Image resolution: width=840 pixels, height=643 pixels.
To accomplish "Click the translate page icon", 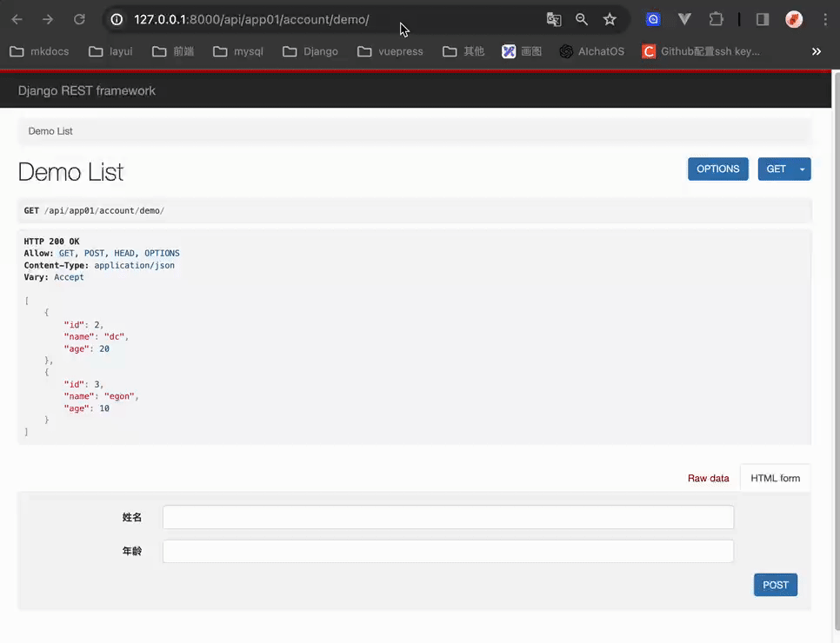I will 554,19.
